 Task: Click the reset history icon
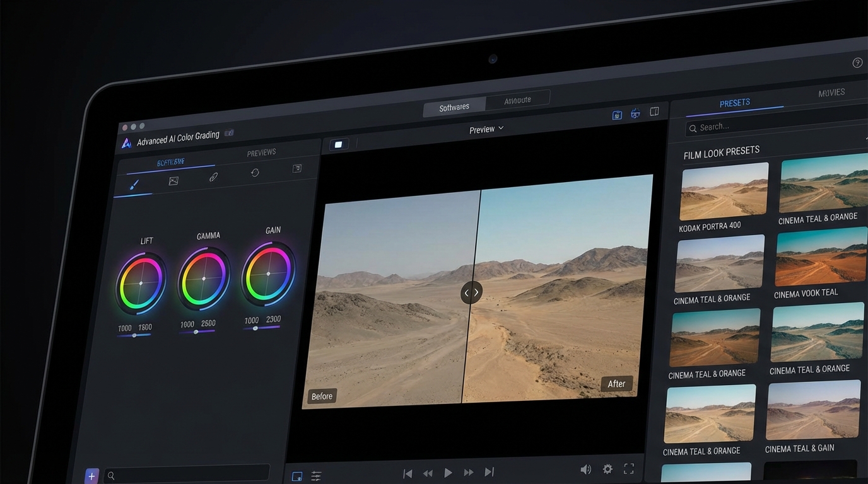255,173
